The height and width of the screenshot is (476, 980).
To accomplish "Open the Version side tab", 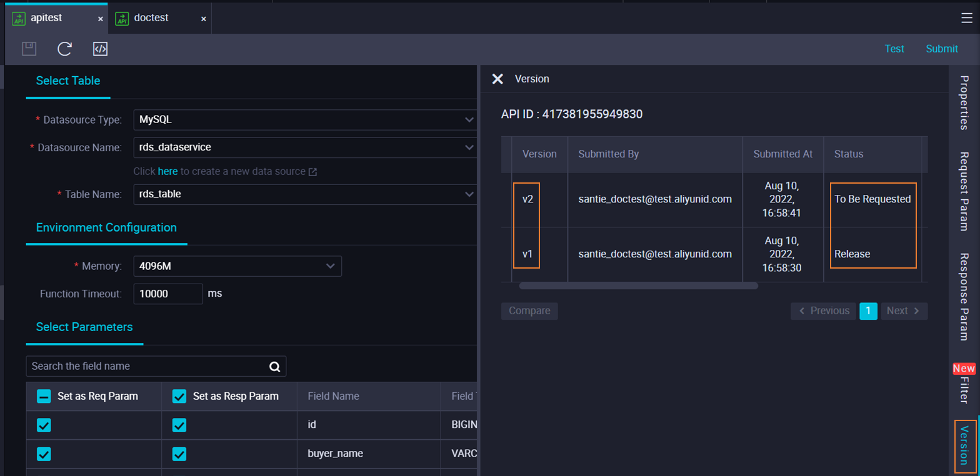I will (965, 445).
